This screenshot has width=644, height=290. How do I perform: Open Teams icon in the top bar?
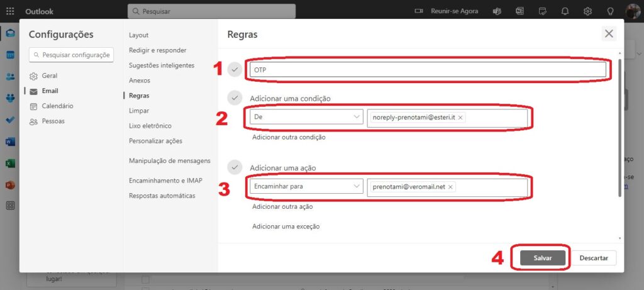click(497, 11)
